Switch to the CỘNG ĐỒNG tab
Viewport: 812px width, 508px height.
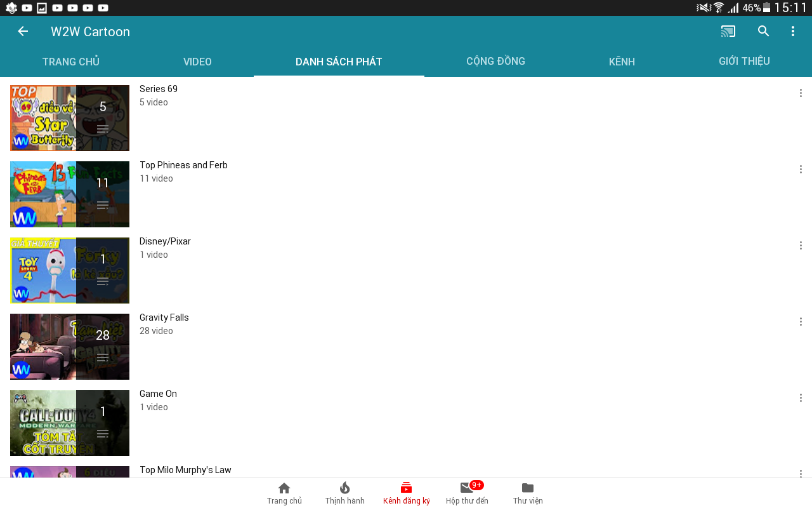pos(495,61)
